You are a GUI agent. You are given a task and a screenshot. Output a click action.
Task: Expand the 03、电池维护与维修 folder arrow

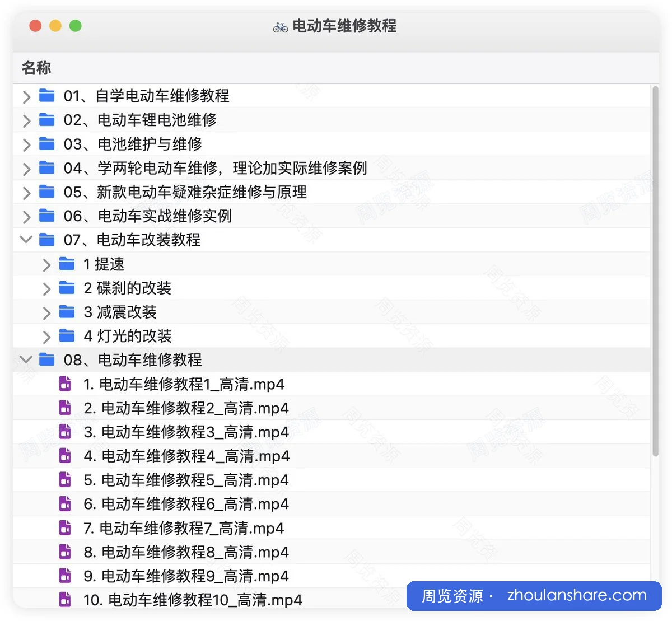point(26,144)
